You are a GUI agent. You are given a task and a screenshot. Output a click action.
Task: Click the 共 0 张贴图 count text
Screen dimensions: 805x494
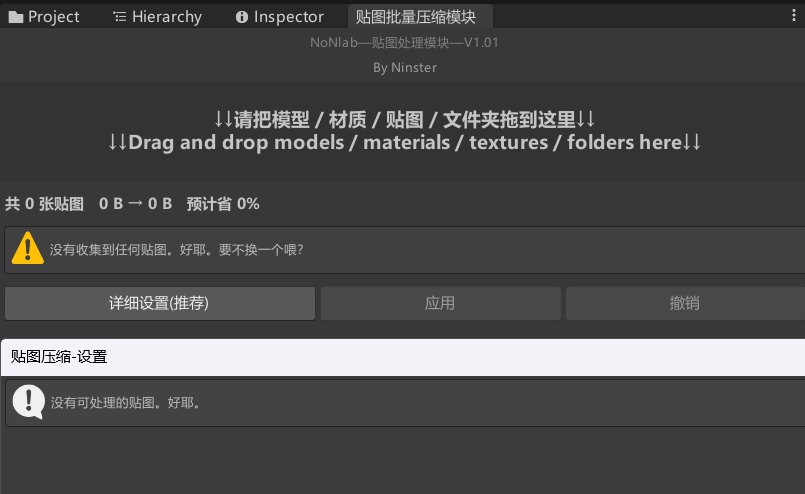click(44, 204)
